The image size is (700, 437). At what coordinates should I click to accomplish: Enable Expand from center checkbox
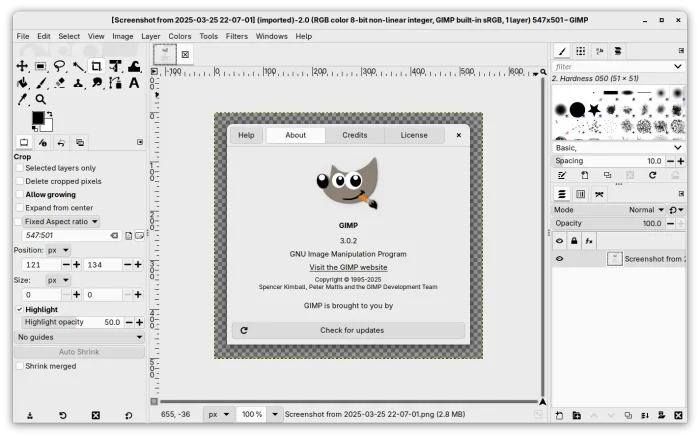pyautogui.click(x=20, y=208)
